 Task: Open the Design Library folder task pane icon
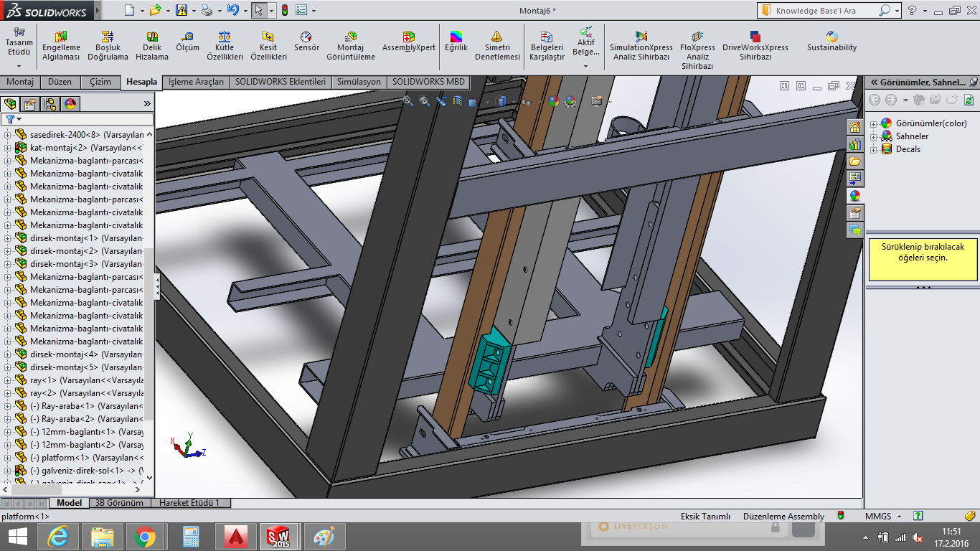[x=854, y=161]
